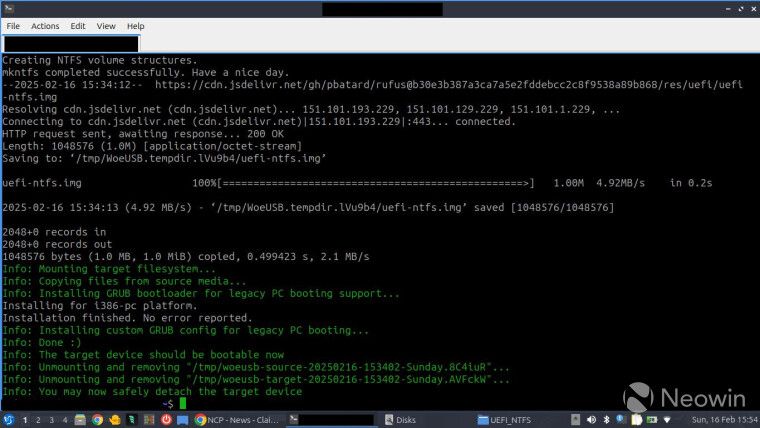
Task: Switch to workspace 4
Action: pyautogui.click(x=65, y=420)
